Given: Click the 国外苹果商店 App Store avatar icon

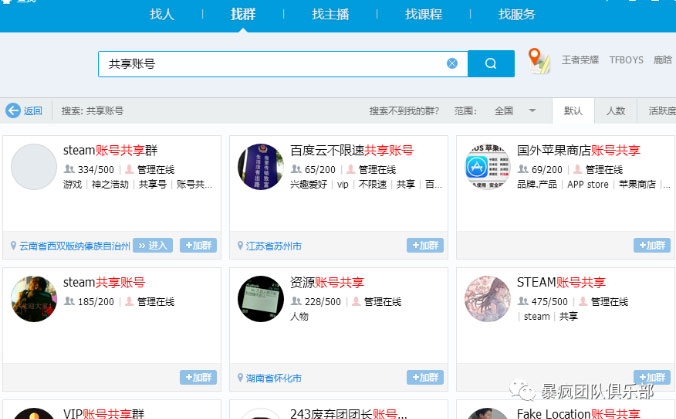Looking at the screenshot, I should point(487,166).
